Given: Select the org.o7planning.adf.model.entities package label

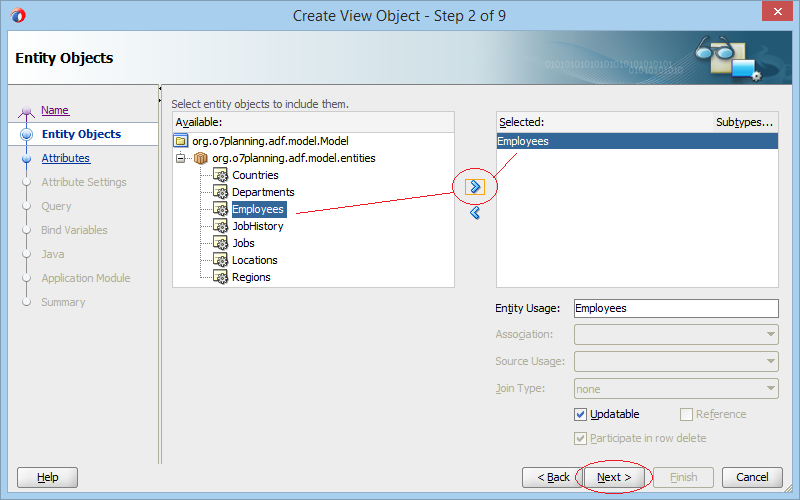Looking at the screenshot, I should tap(294, 158).
